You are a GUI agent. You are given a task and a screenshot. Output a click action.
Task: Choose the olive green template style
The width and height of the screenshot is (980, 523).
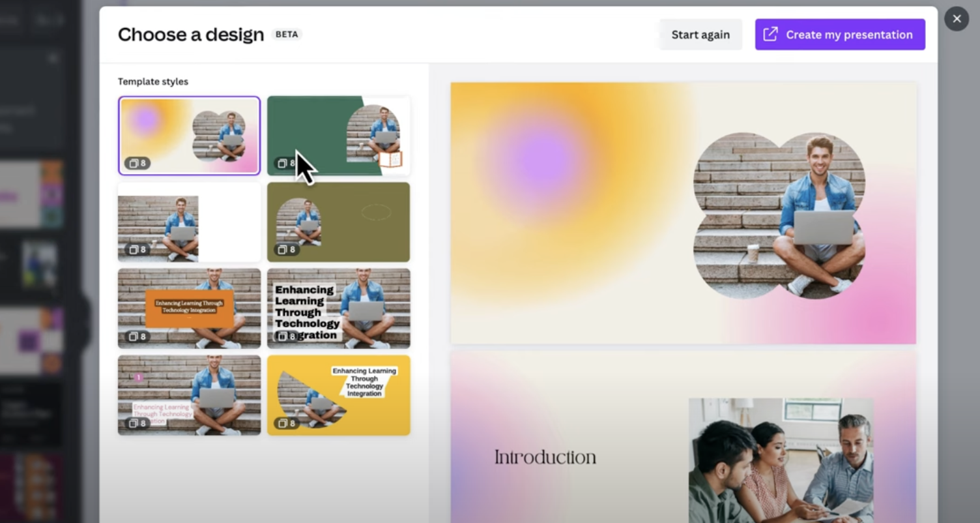point(339,222)
